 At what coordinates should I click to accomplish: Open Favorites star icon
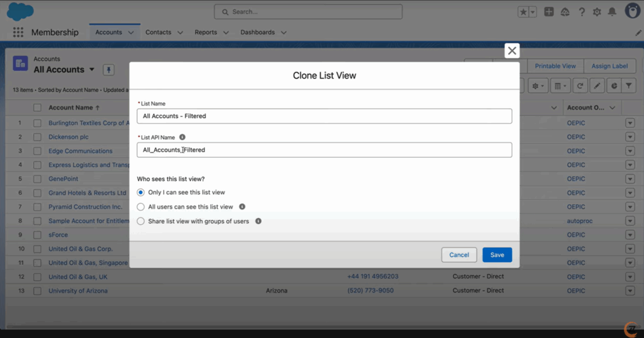click(x=523, y=12)
